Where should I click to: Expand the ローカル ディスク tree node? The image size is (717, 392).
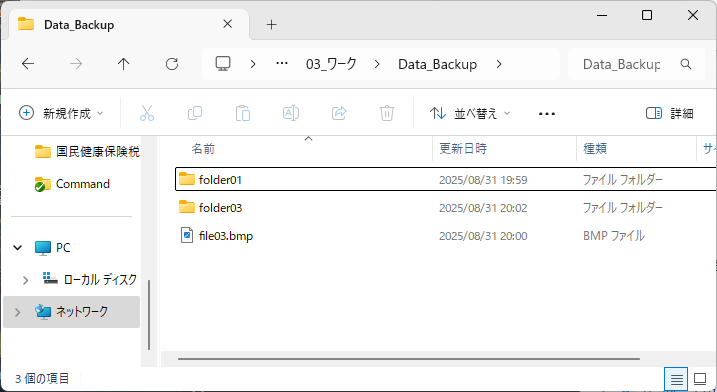point(26,280)
